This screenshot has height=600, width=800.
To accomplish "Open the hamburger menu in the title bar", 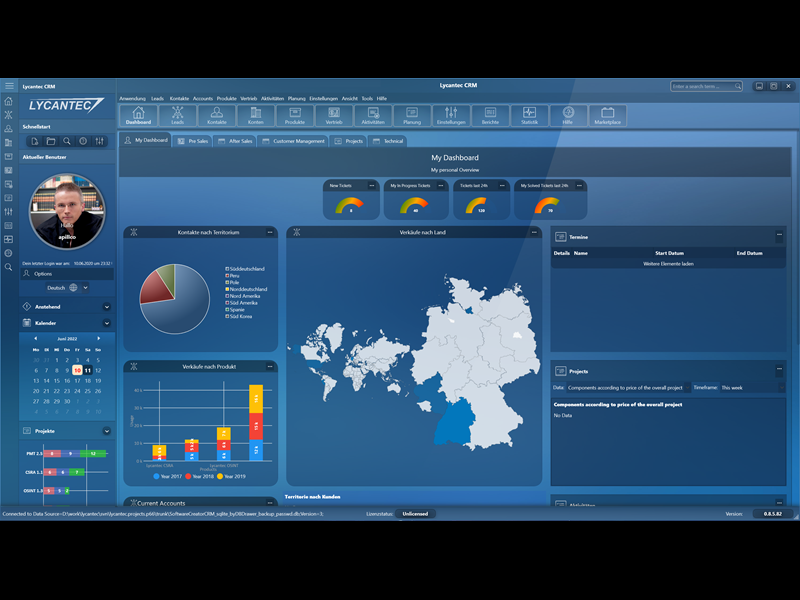I will pyautogui.click(x=9, y=86).
